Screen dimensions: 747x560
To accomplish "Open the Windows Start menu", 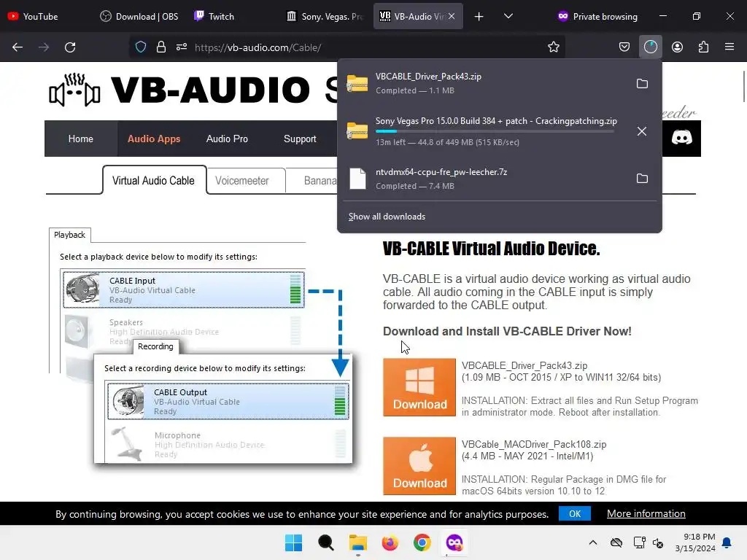I will pyautogui.click(x=293, y=542).
